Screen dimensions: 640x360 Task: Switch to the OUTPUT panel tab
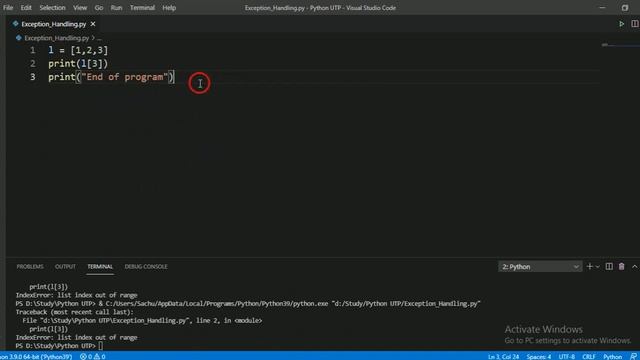tap(65, 267)
